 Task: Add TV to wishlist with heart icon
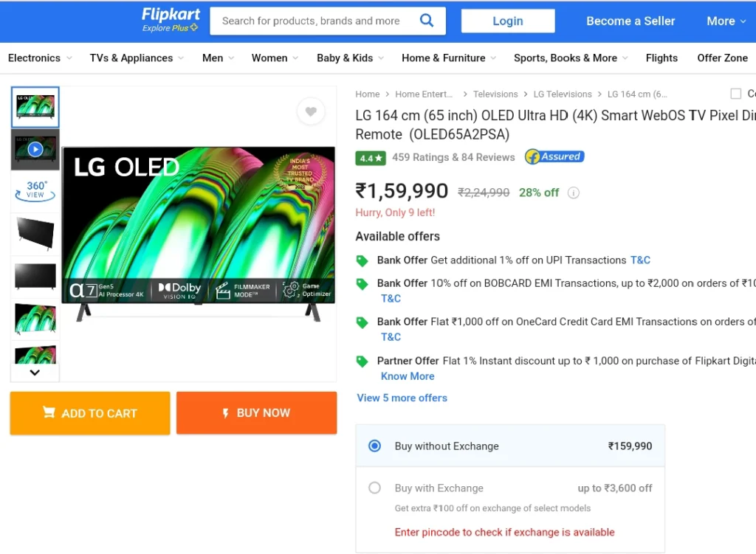pyautogui.click(x=311, y=111)
